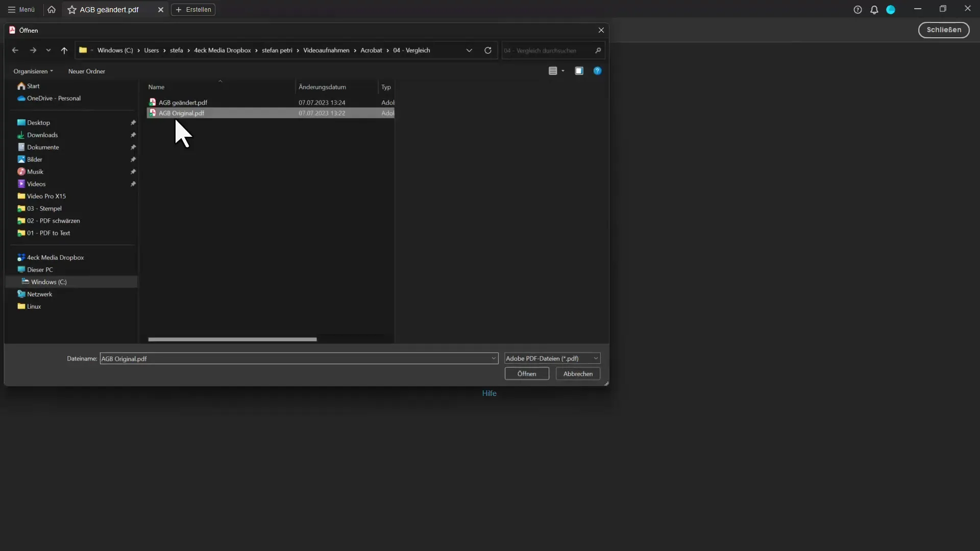This screenshot has width=980, height=551.
Task: Click the back navigation arrow icon
Action: point(15,50)
